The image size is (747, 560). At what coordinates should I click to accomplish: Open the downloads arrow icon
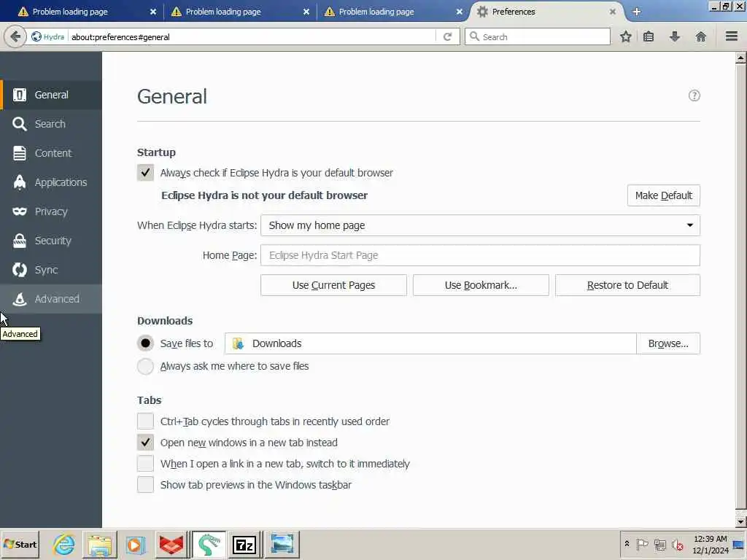[x=675, y=36]
